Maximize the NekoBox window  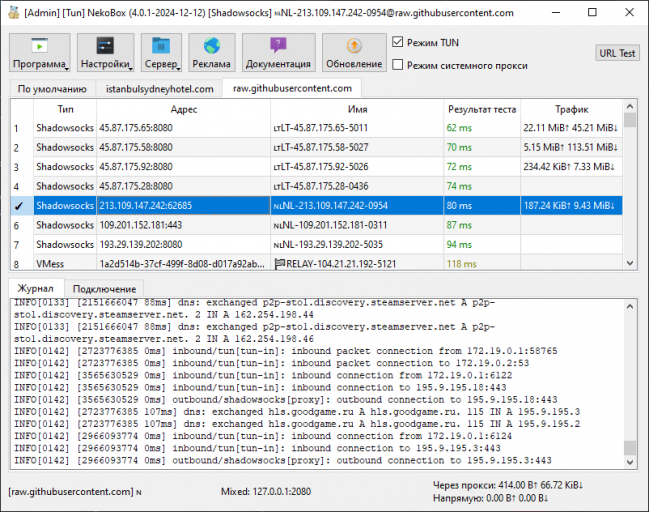click(592, 12)
